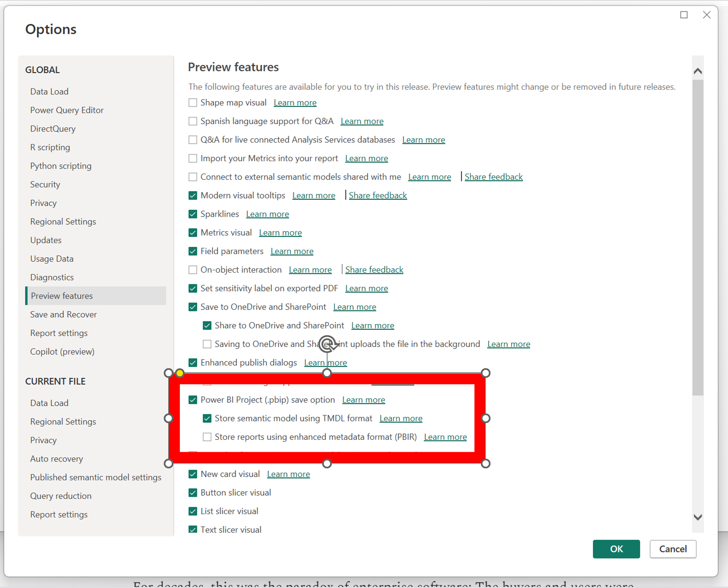Viewport: 728px width, 588px height.
Task: Click the scroll down arrow of the features list
Action: tap(698, 517)
